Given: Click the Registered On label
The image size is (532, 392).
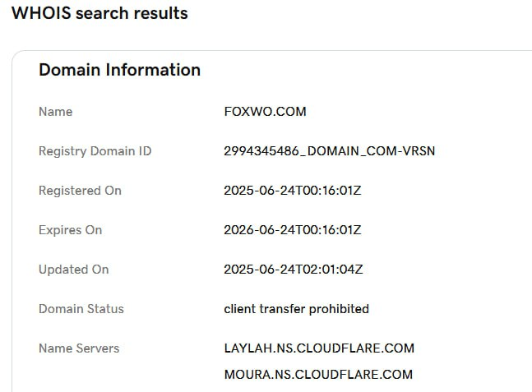Looking at the screenshot, I should (x=80, y=191).
